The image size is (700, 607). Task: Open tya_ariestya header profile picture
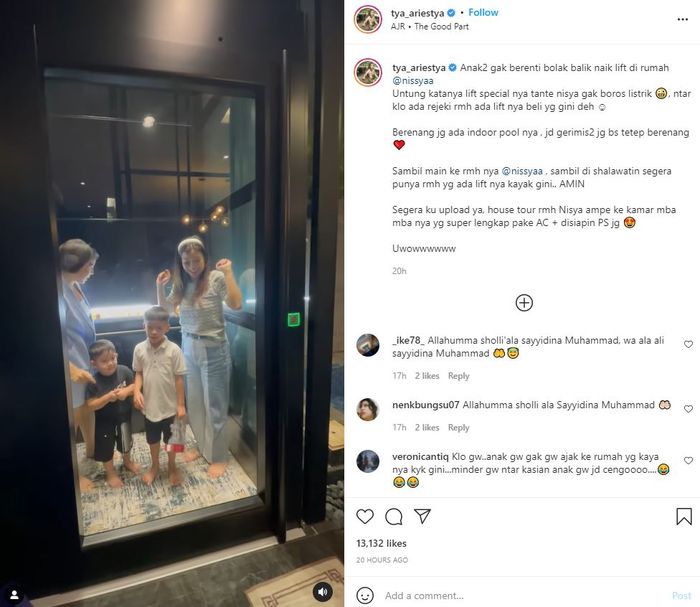coord(368,19)
